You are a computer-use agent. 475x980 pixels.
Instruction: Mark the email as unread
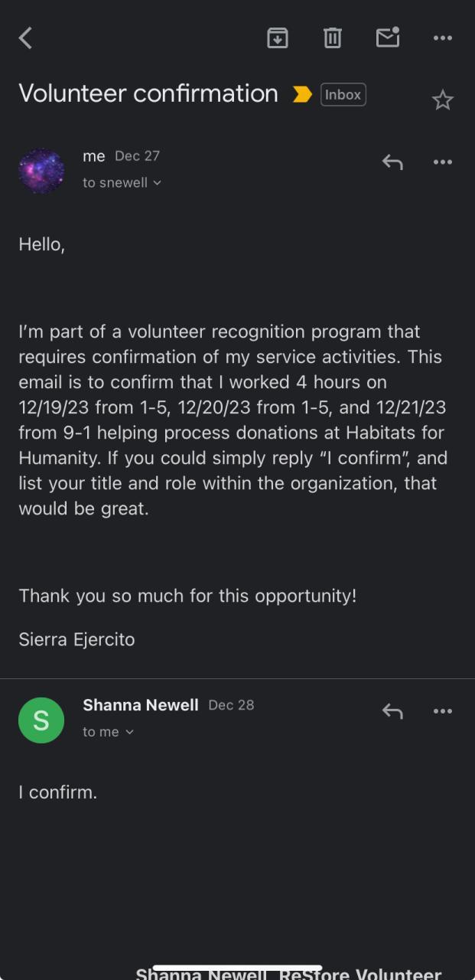[388, 37]
